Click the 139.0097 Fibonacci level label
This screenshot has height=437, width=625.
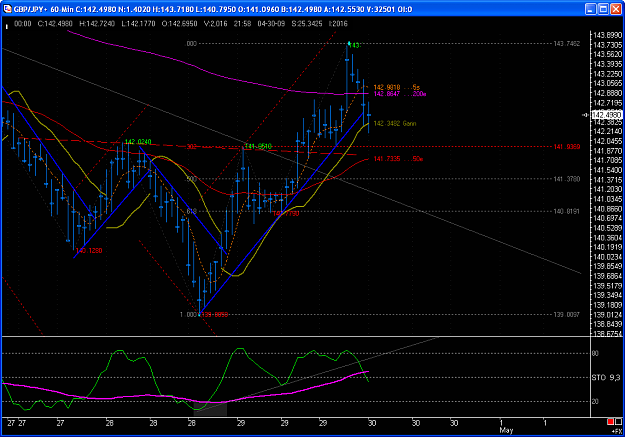(x=567, y=315)
